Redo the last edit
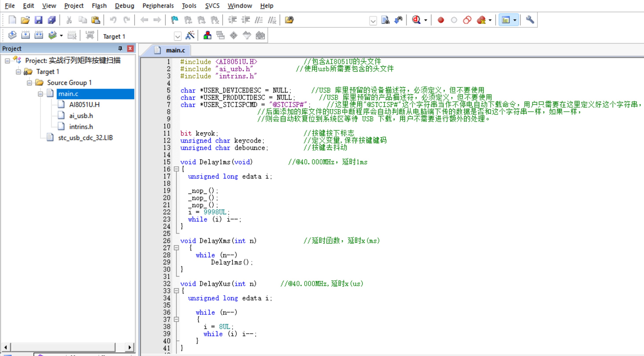 pos(127,20)
